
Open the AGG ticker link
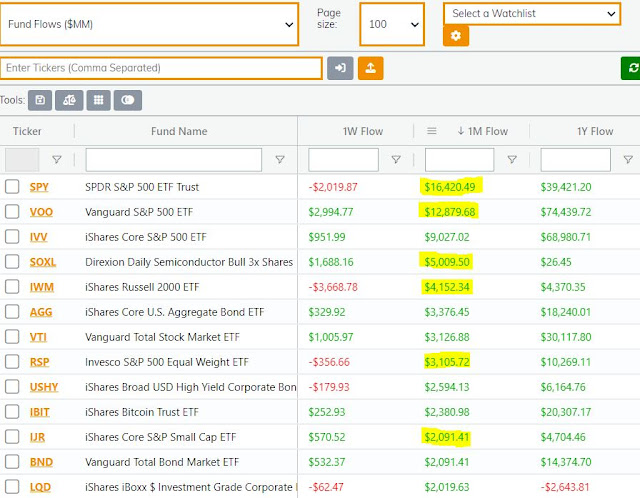coord(41,312)
